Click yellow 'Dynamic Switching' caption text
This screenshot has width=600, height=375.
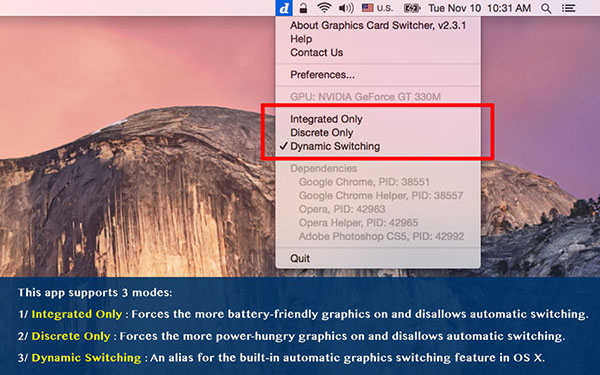86,358
